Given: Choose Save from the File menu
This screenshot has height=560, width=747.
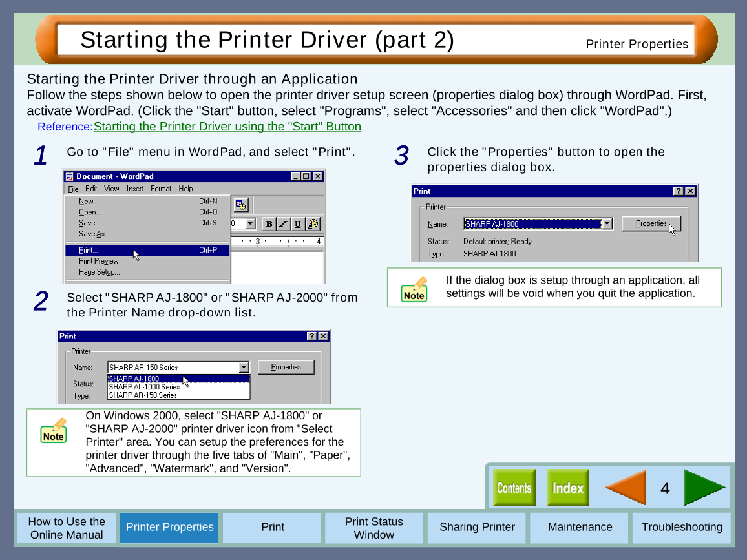Looking at the screenshot, I should pyautogui.click(x=147, y=223).
